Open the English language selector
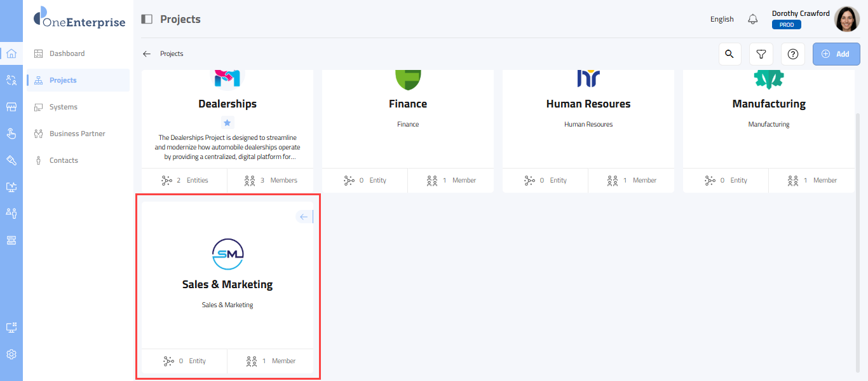This screenshot has width=868, height=381. click(722, 19)
